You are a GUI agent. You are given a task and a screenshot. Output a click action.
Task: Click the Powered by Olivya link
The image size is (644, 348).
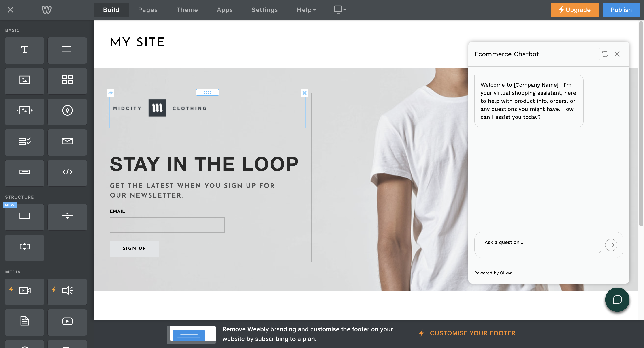pos(493,273)
